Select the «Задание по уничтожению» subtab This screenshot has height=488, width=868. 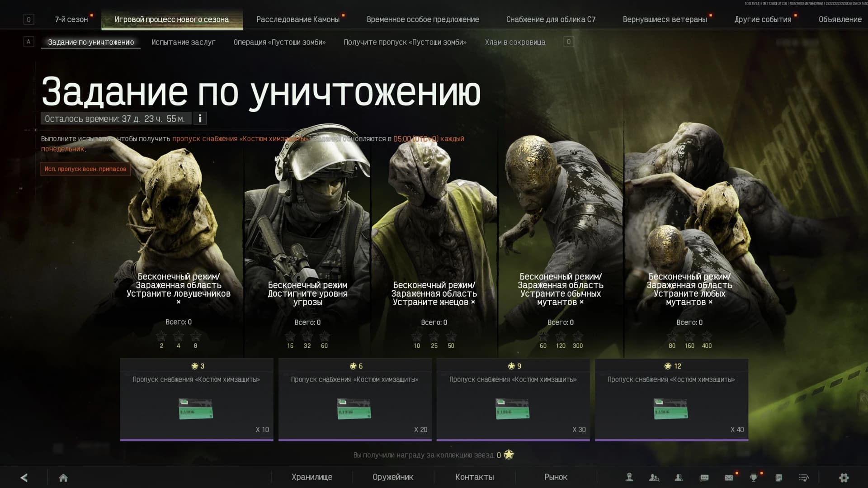91,42
